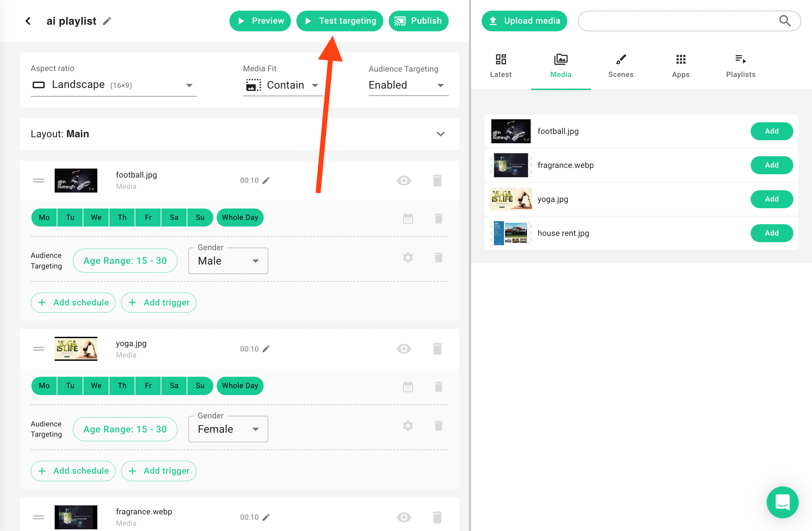
Task: Click the search magnifier icon
Action: (x=785, y=21)
